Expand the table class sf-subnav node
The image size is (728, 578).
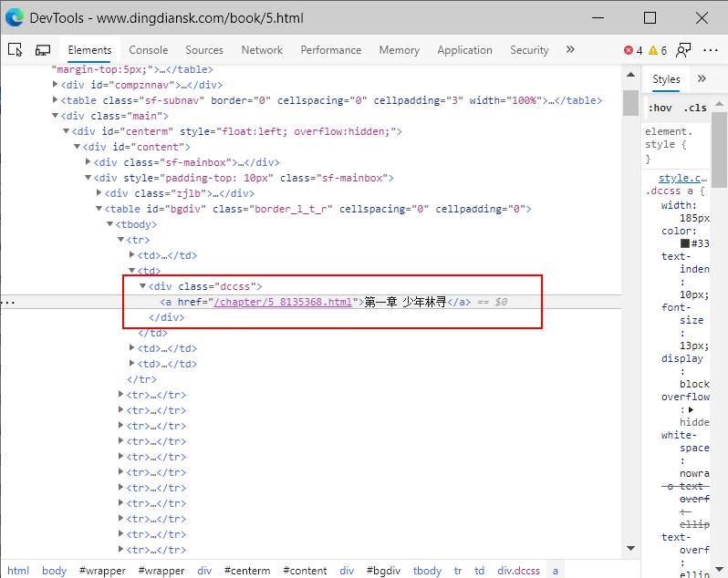pos(56,99)
